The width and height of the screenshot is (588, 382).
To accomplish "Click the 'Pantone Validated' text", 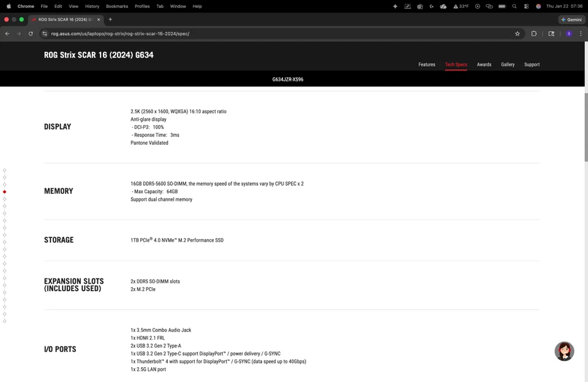I will point(149,143).
